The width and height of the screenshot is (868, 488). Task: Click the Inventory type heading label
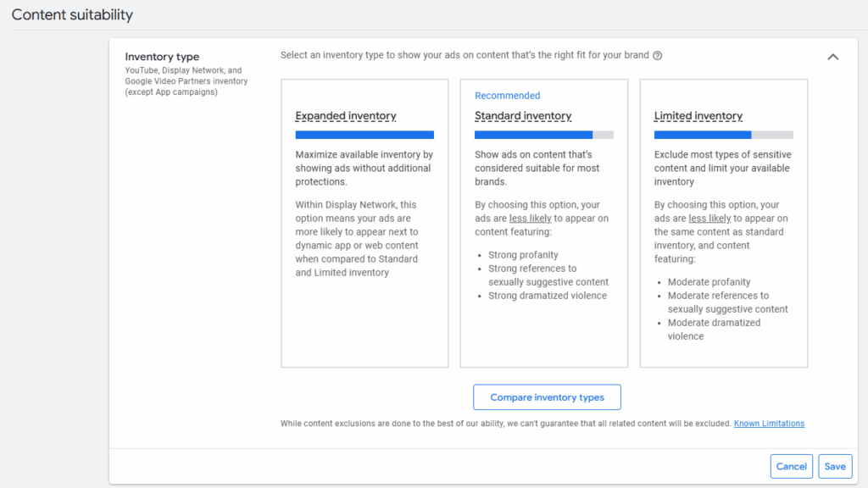click(162, 57)
